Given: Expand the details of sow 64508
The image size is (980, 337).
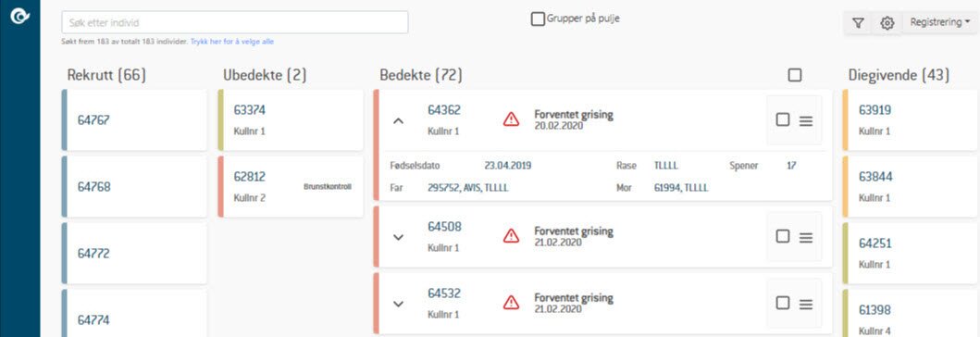Looking at the screenshot, I should coord(398,237).
